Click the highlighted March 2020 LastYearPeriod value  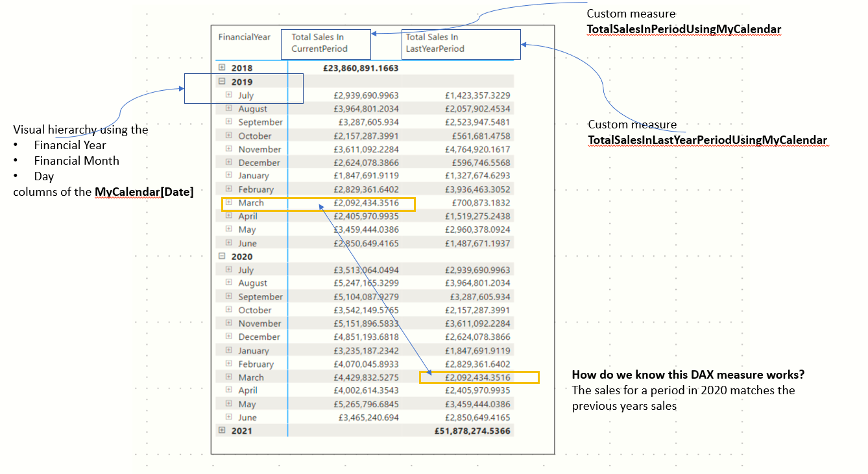tap(480, 377)
